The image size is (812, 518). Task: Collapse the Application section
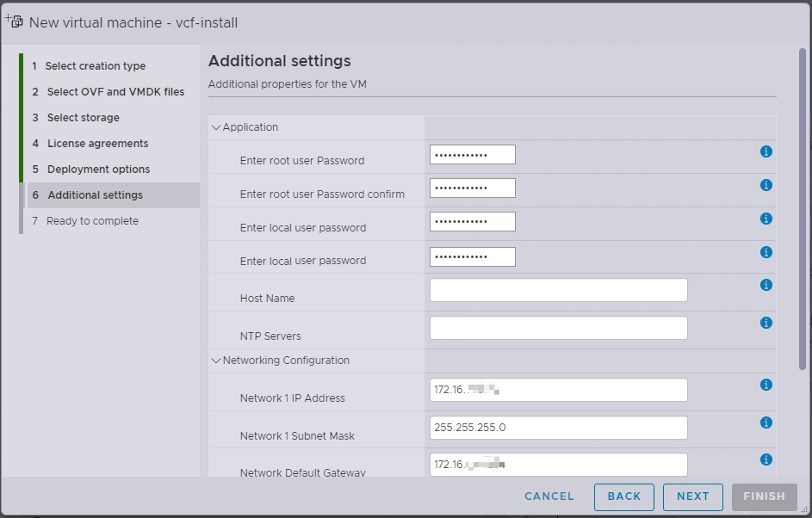click(216, 127)
